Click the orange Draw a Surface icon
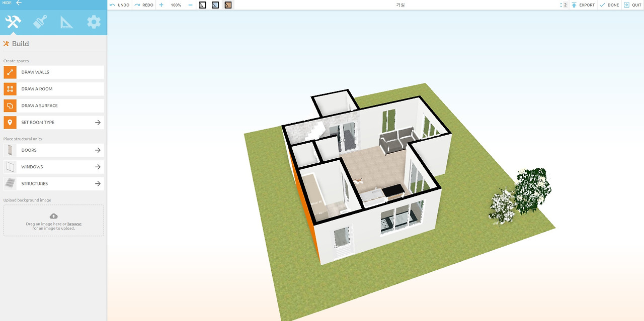This screenshot has height=321, width=644. tap(10, 105)
